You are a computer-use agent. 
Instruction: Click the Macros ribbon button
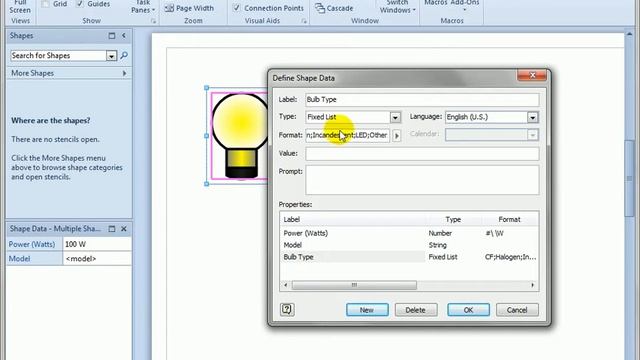pyautogui.click(x=436, y=3)
